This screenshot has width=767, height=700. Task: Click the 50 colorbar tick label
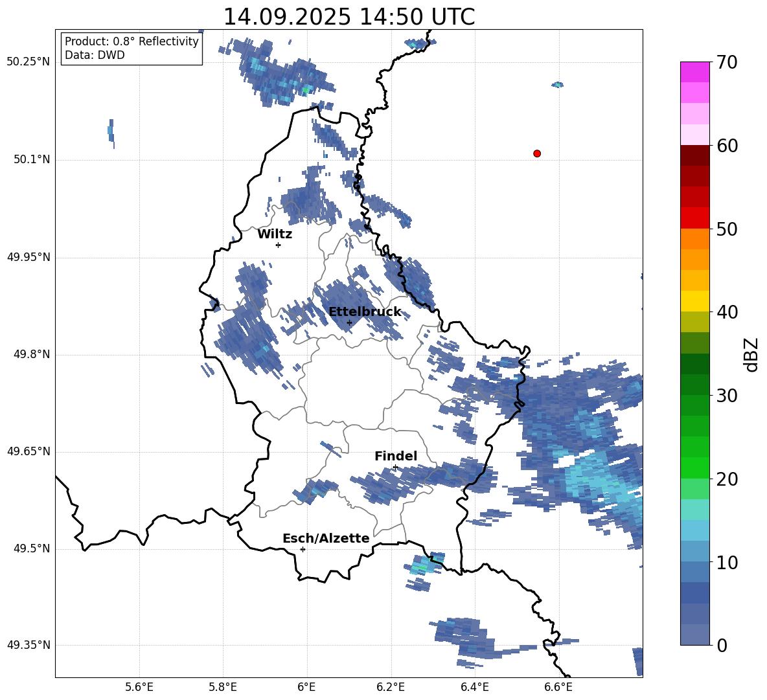pos(727,229)
